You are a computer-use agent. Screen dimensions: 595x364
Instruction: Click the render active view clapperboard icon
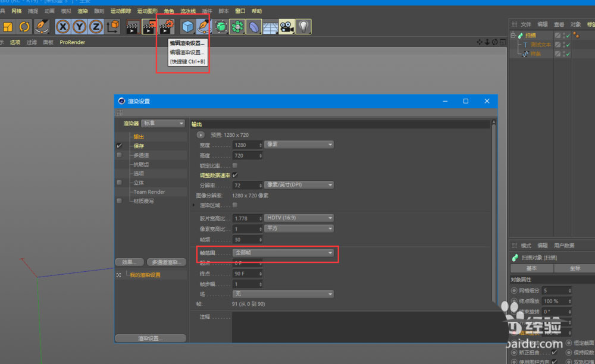click(133, 27)
